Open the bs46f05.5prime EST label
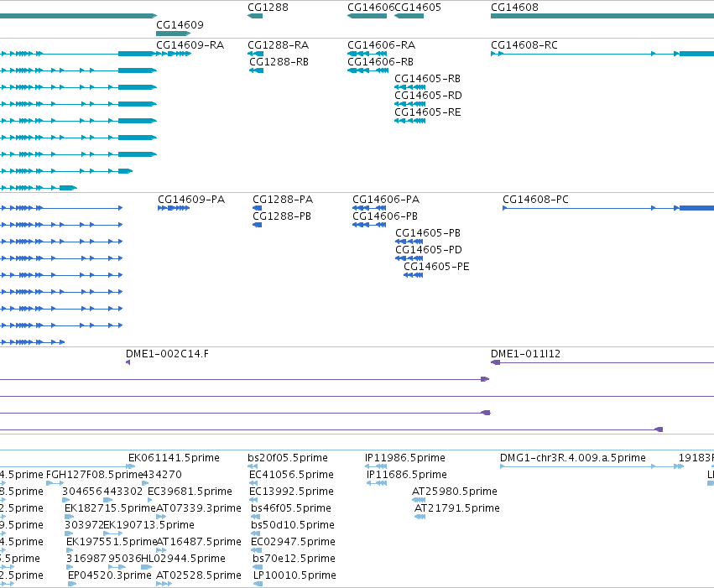714x588 pixels. 291,508
